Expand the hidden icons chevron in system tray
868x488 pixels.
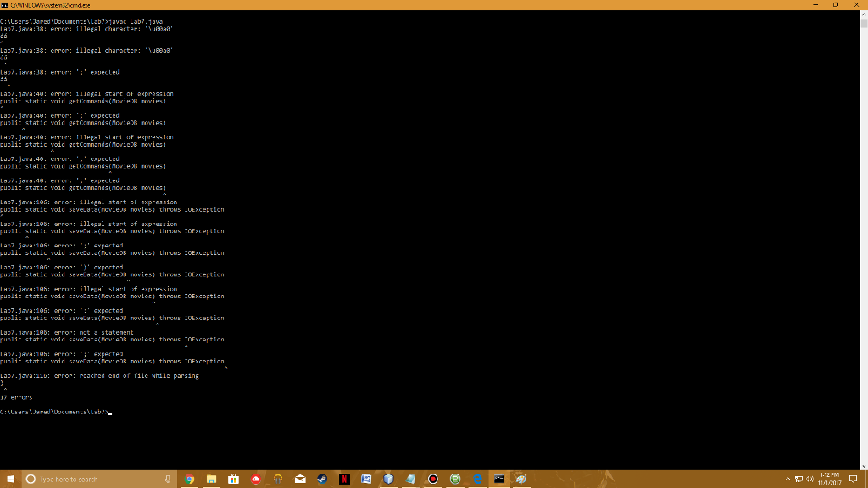[787, 478]
